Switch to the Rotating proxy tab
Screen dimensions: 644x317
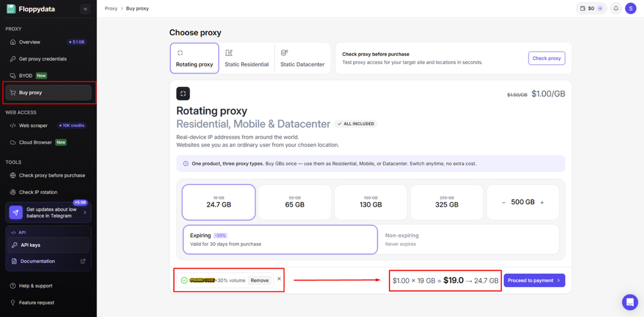[194, 58]
